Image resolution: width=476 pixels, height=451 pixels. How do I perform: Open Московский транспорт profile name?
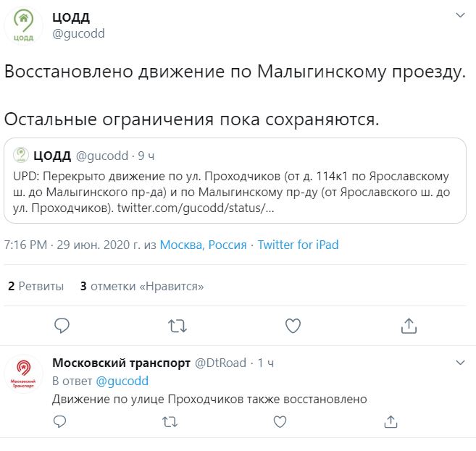(x=121, y=362)
